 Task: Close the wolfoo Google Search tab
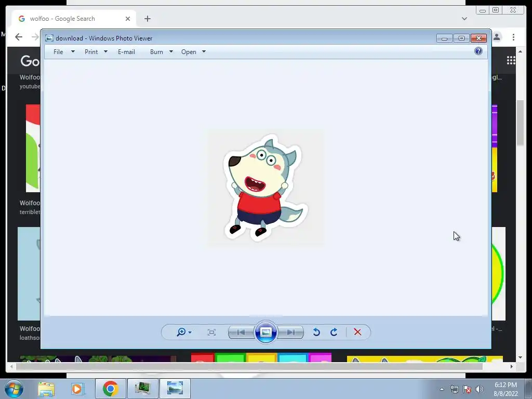pos(128,19)
